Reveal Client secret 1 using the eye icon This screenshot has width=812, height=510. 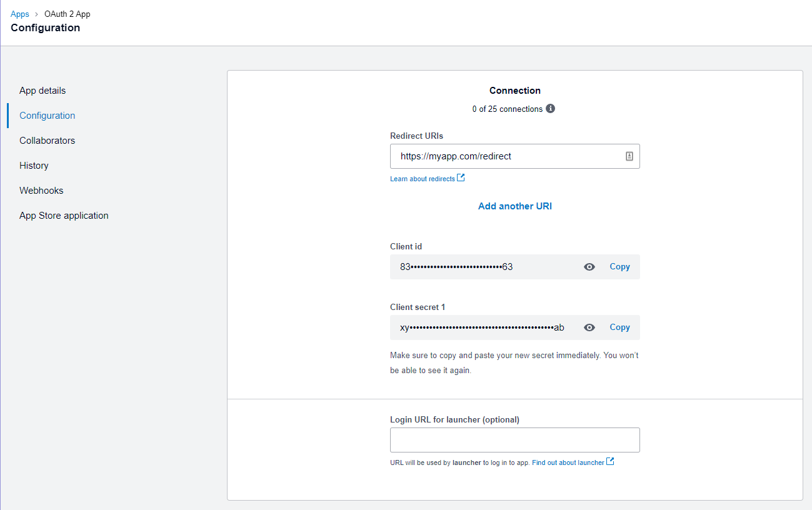pos(589,327)
